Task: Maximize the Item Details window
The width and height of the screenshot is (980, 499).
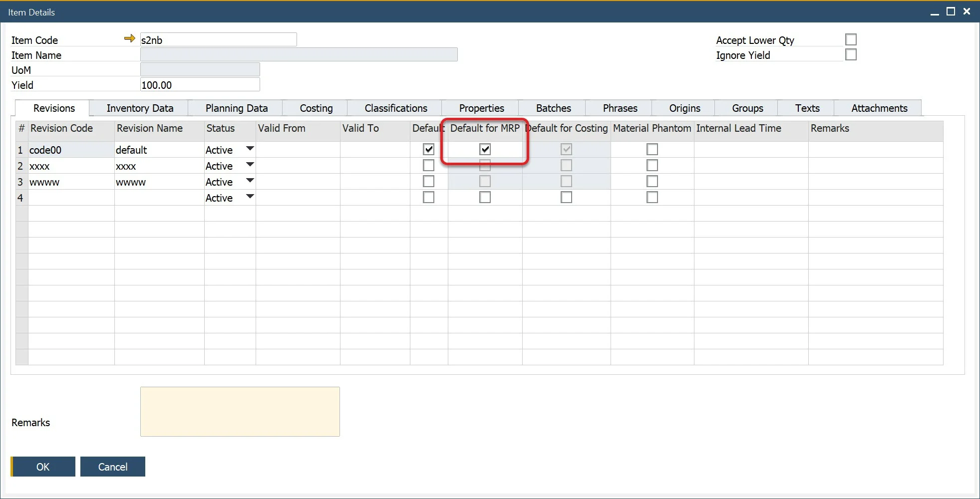Action: (x=951, y=11)
